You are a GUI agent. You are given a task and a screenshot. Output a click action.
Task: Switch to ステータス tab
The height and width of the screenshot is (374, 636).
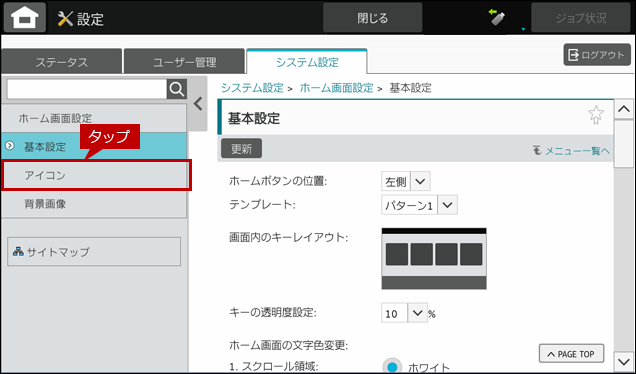(62, 62)
